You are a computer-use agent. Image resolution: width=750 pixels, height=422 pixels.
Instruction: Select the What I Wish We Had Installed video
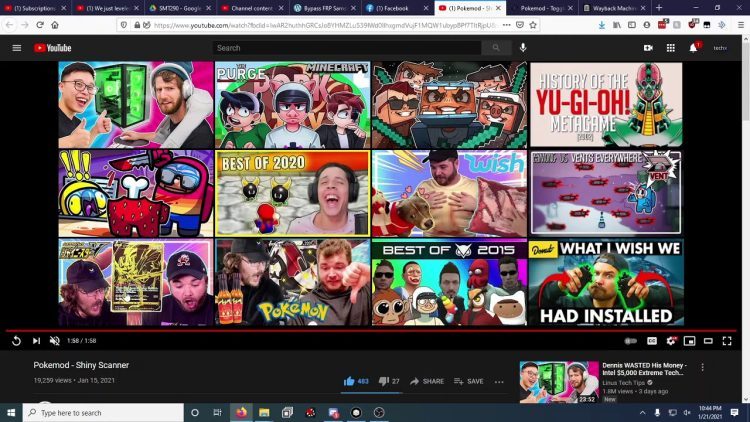[606, 282]
